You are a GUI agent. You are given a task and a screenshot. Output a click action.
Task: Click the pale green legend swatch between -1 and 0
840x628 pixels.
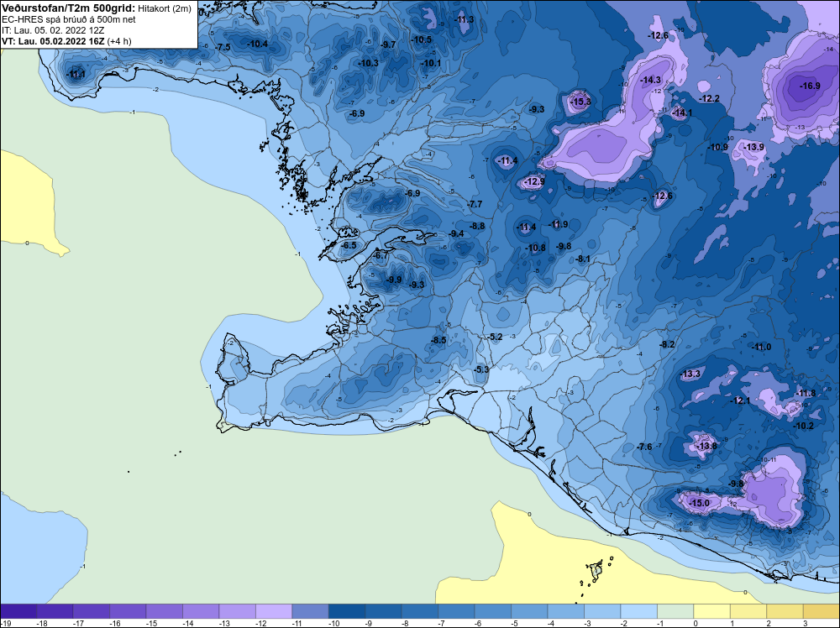(x=675, y=611)
